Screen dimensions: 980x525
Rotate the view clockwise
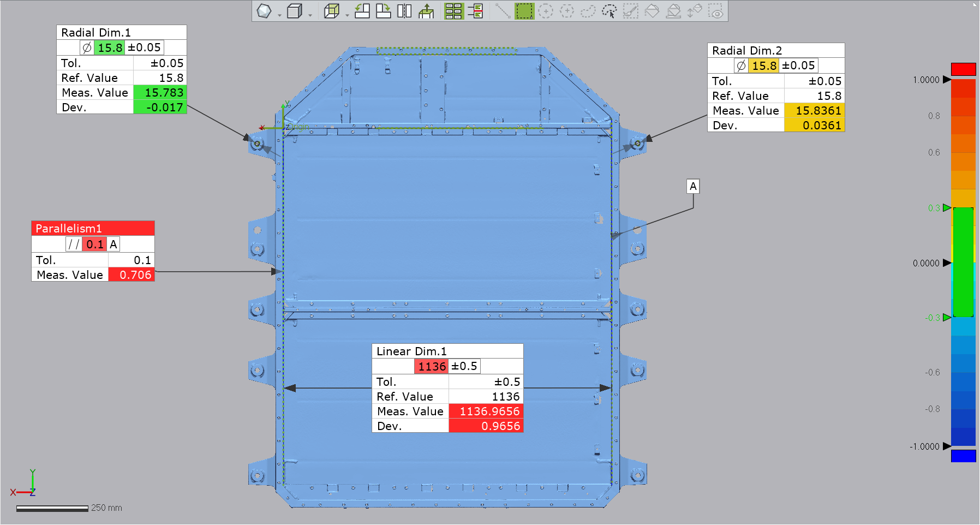(x=383, y=10)
